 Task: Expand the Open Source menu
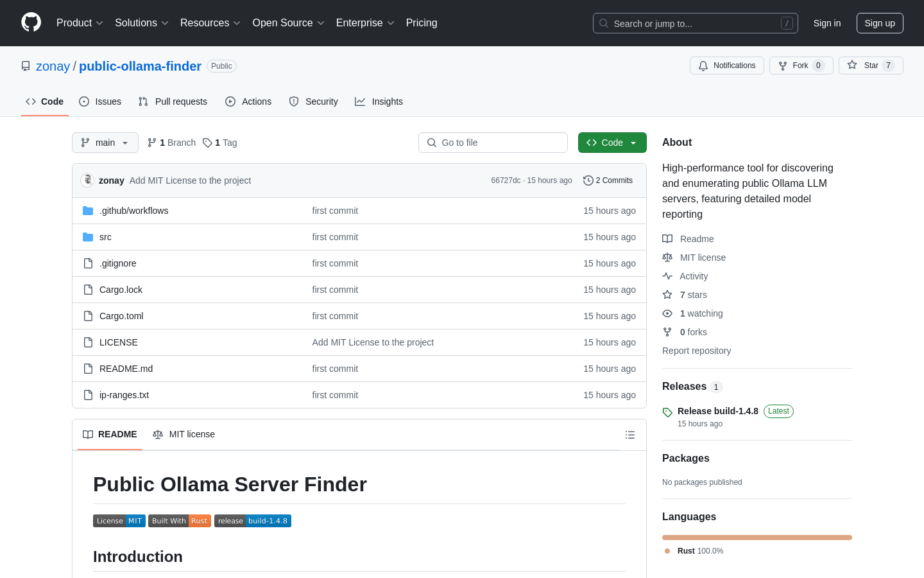tap(289, 23)
